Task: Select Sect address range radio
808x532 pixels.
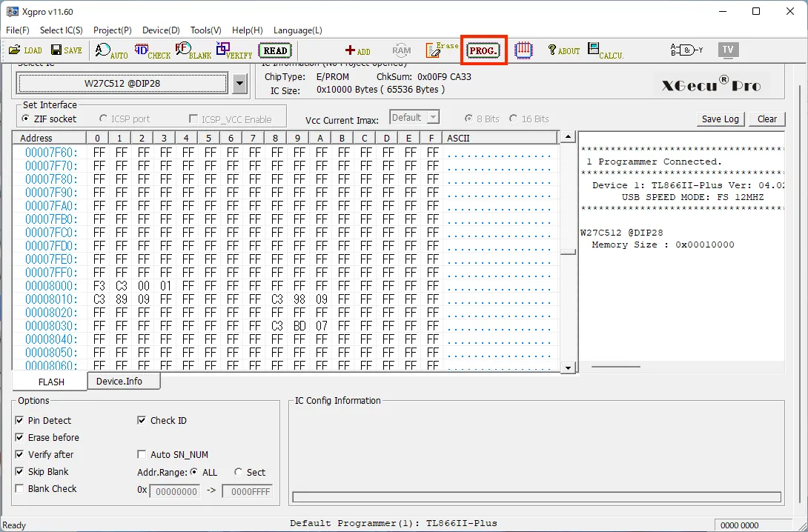Action: click(238, 472)
